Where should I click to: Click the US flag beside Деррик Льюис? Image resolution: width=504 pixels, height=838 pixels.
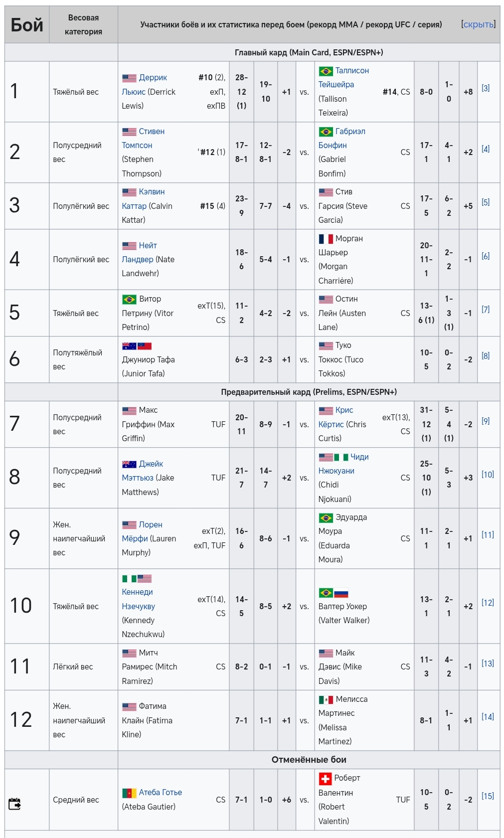click(x=129, y=78)
